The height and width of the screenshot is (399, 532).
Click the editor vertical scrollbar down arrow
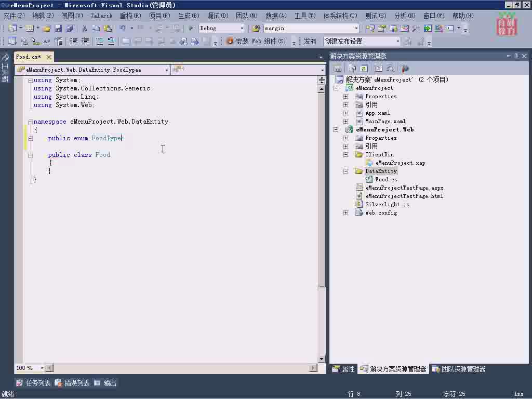[322, 359]
